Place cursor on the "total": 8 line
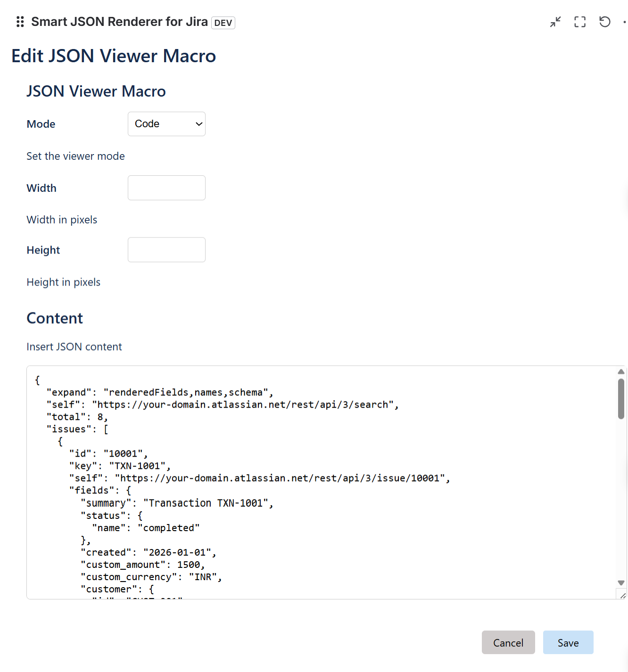628x672 pixels. pos(77,417)
